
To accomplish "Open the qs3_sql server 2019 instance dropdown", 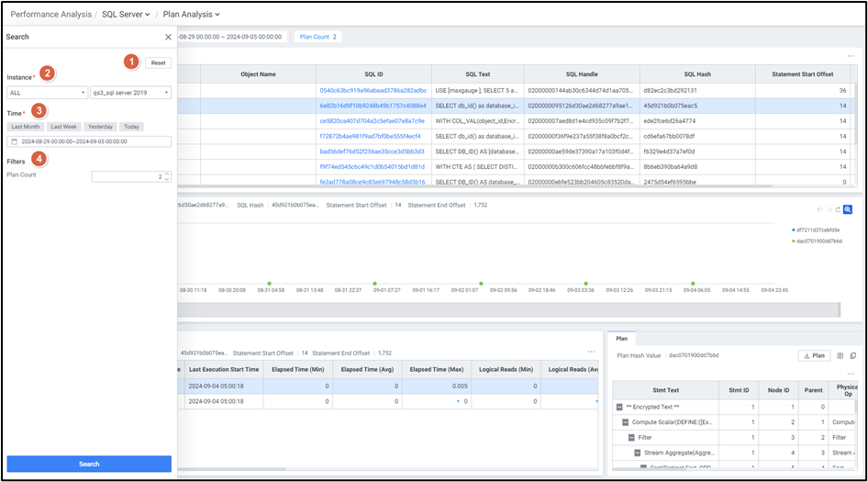I will (130, 92).
